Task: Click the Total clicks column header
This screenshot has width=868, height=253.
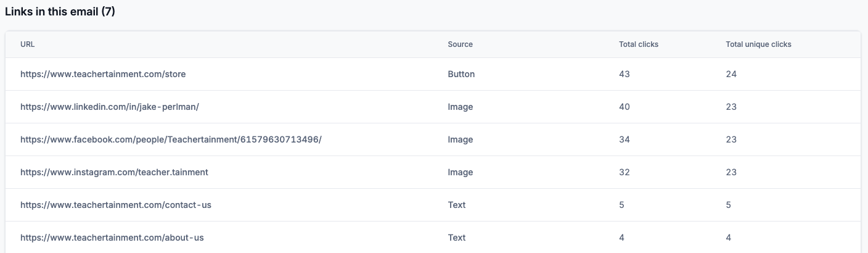Action: point(639,44)
